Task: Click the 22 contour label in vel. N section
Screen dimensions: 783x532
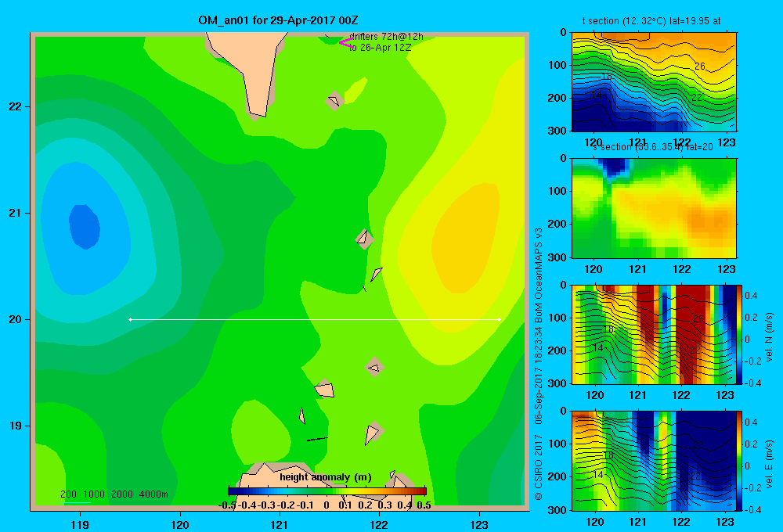Action: click(x=695, y=350)
